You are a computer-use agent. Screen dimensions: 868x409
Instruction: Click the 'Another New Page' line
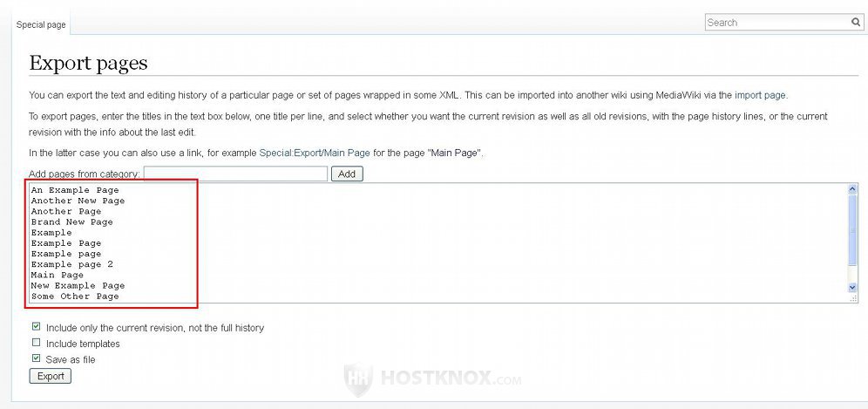[78, 201]
